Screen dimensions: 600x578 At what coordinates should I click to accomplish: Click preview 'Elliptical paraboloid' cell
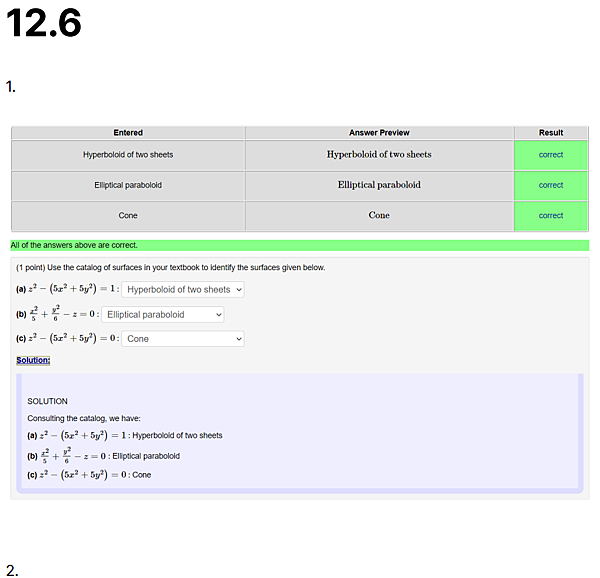[x=379, y=185]
